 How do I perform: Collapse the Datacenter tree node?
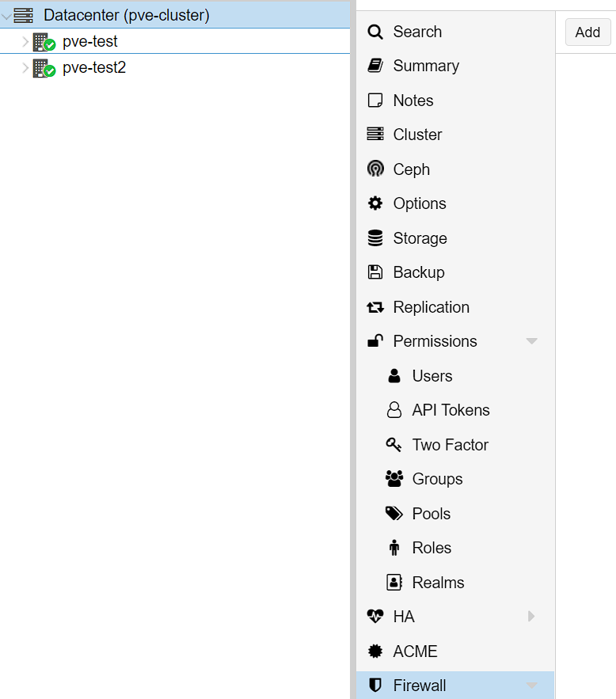point(6,16)
